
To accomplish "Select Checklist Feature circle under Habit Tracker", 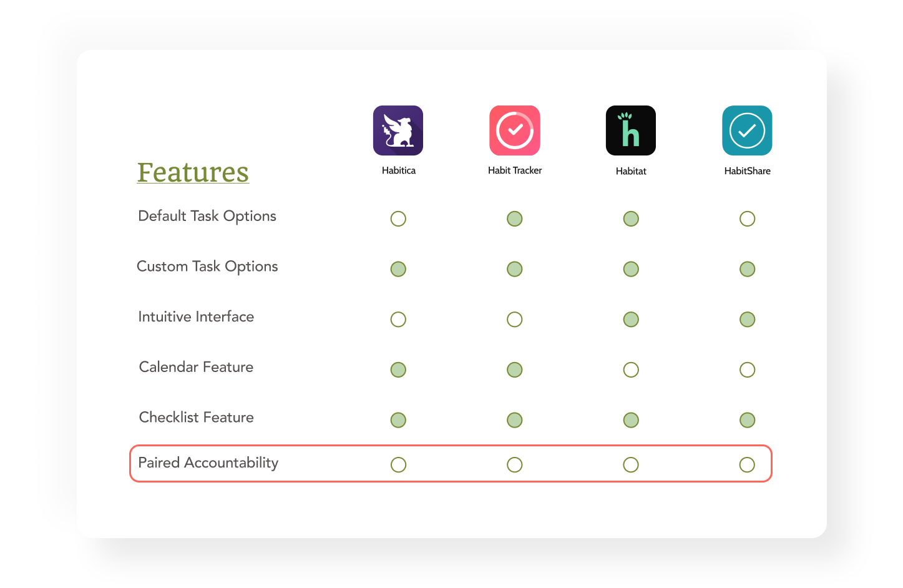I will tap(515, 420).
